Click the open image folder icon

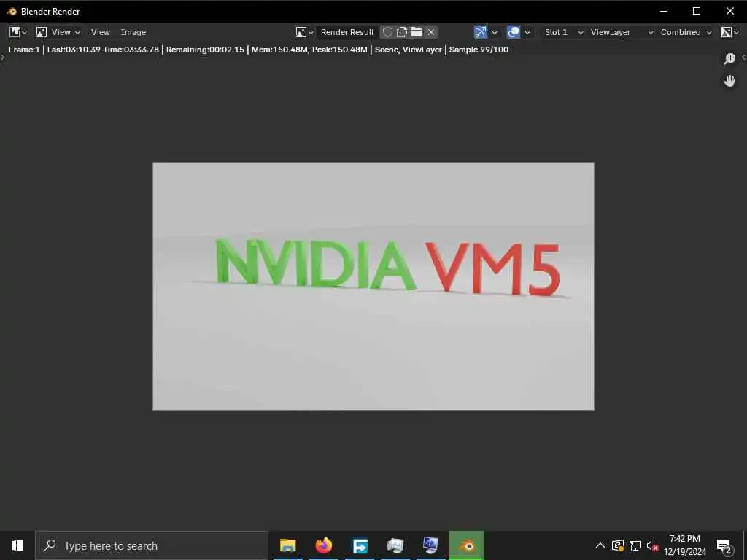[417, 32]
